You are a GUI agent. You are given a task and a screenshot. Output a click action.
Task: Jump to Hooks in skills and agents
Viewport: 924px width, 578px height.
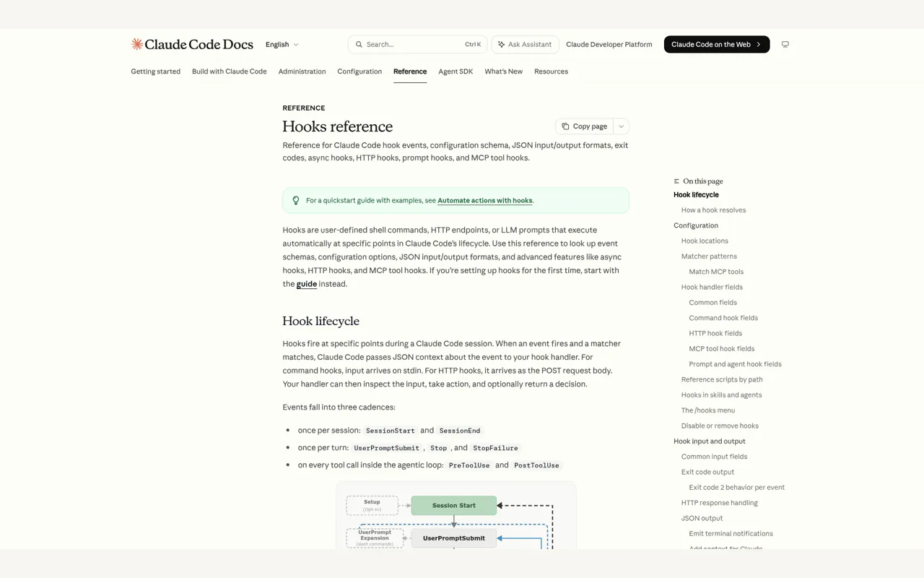coord(721,395)
